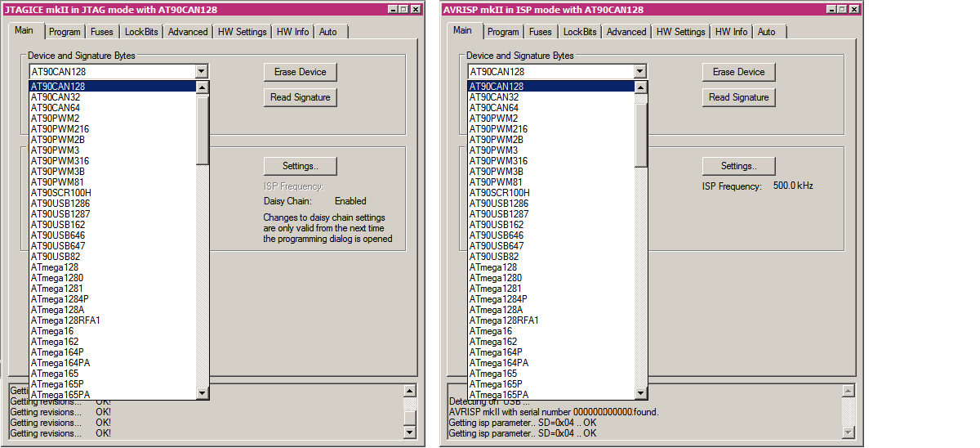
Task: Select AT90CAN32 in JTAGICE device list
Action: [x=113, y=97]
